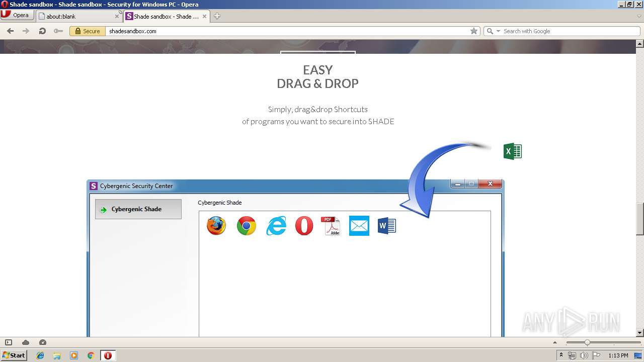This screenshot has width=644, height=362.
Task: Click the EASY DRAG & DROP heading
Action: tap(318, 76)
